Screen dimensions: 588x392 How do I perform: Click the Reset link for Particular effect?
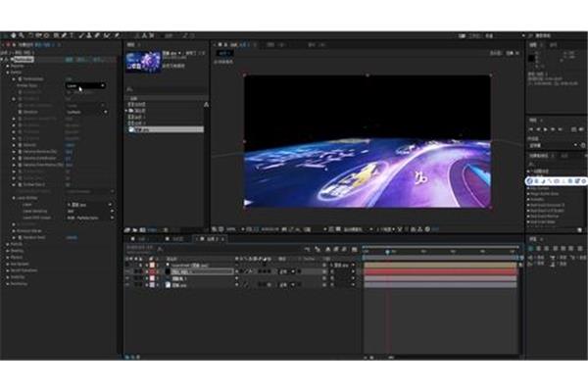[69, 59]
